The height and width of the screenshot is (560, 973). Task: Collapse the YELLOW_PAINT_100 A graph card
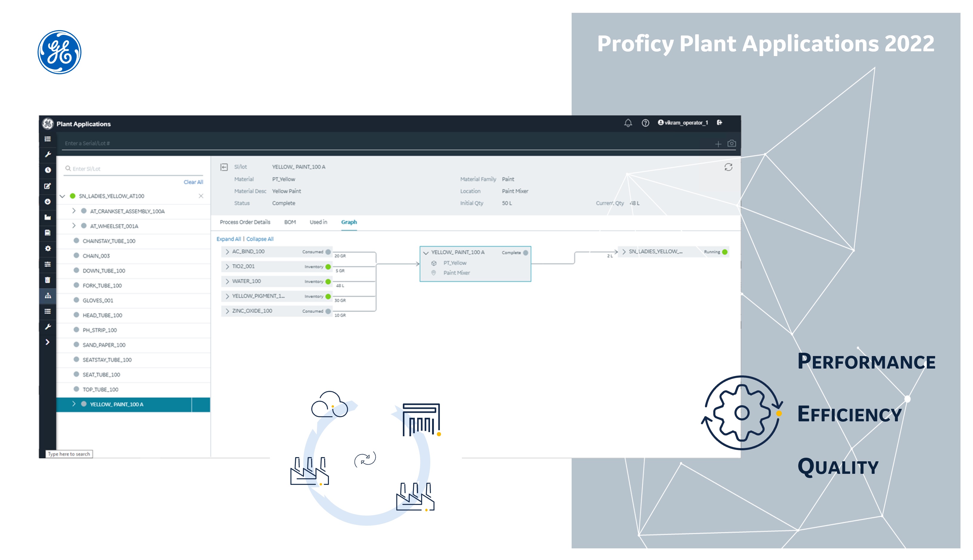(426, 253)
